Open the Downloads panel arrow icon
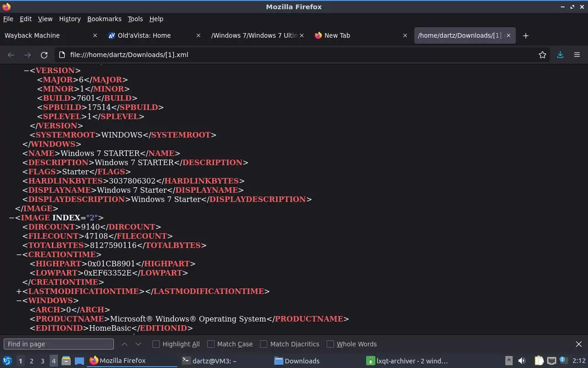The image size is (588, 368). [560, 55]
